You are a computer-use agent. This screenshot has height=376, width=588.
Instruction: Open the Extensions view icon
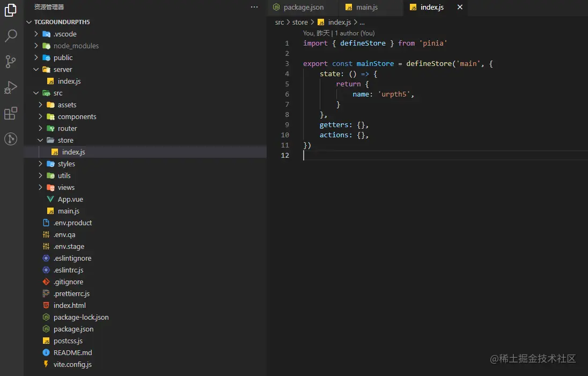click(11, 113)
